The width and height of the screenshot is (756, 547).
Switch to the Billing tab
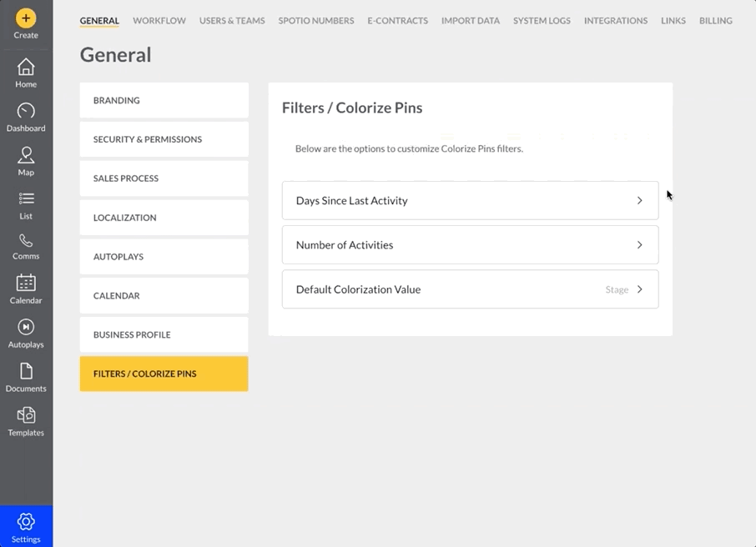pos(715,20)
